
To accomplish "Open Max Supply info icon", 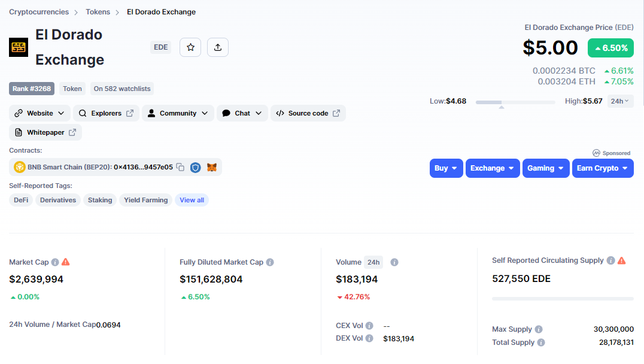I will [539, 329].
